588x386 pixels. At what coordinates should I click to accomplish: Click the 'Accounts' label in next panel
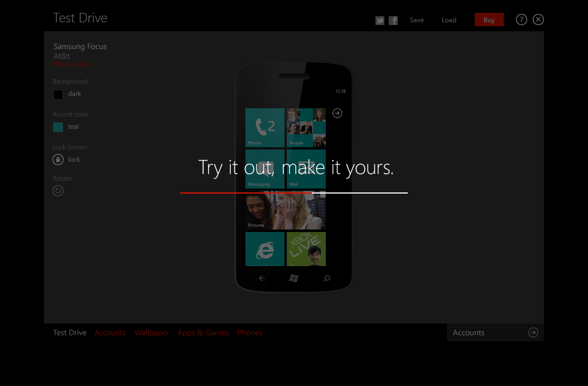click(469, 333)
